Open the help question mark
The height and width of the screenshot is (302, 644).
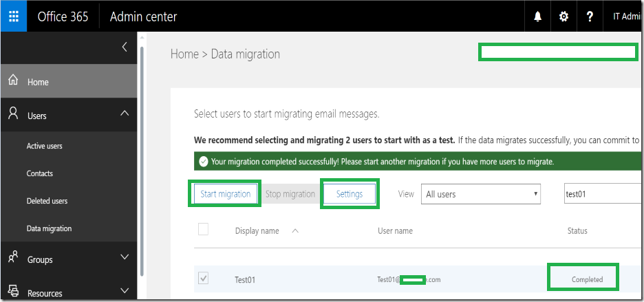coord(590,17)
